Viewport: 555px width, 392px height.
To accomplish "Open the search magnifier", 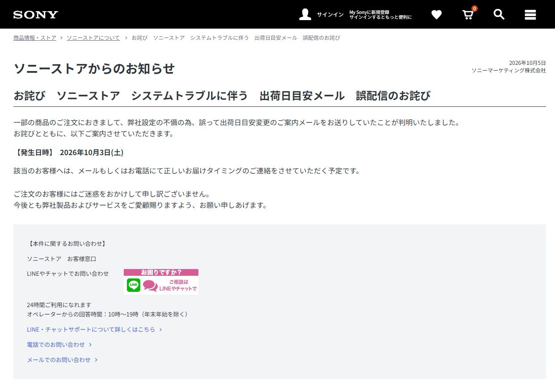I will [x=499, y=14].
